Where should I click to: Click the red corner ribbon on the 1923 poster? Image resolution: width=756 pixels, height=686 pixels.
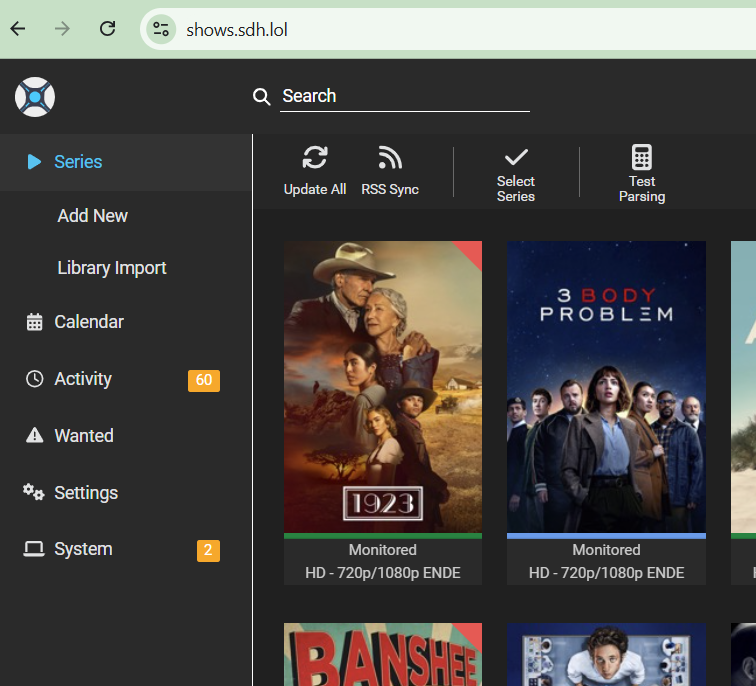click(x=471, y=252)
